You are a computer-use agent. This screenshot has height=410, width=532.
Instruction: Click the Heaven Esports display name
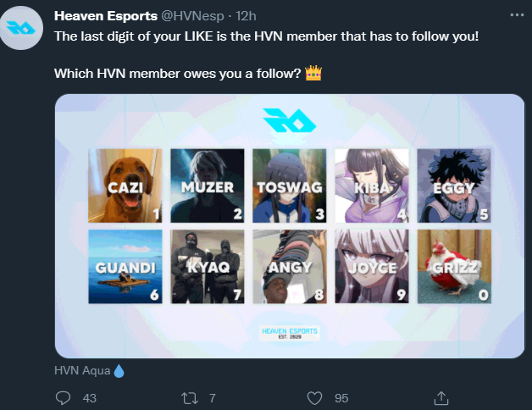click(106, 16)
